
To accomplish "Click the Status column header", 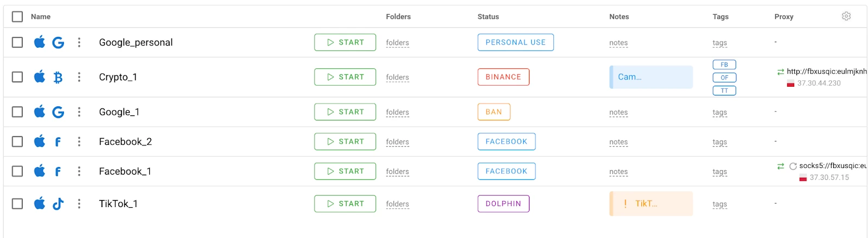I will 488,17.
